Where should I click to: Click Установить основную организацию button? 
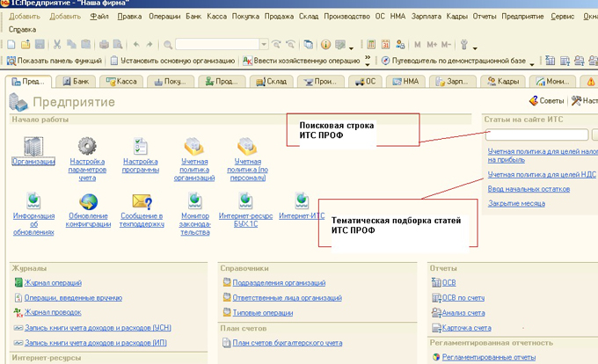[172, 61]
